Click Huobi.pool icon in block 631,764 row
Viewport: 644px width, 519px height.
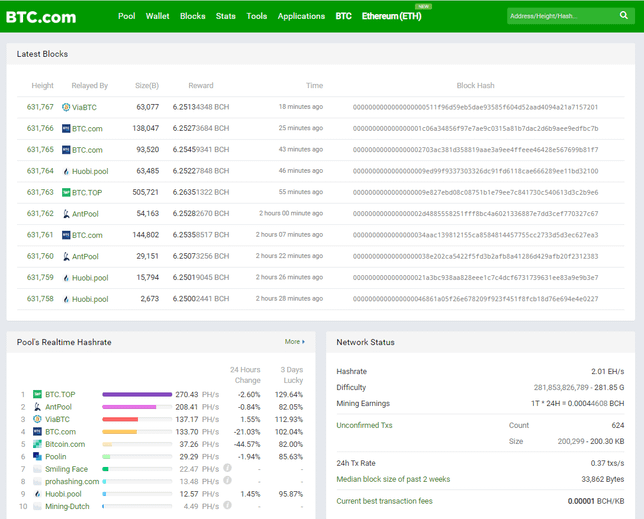[66, 171]
